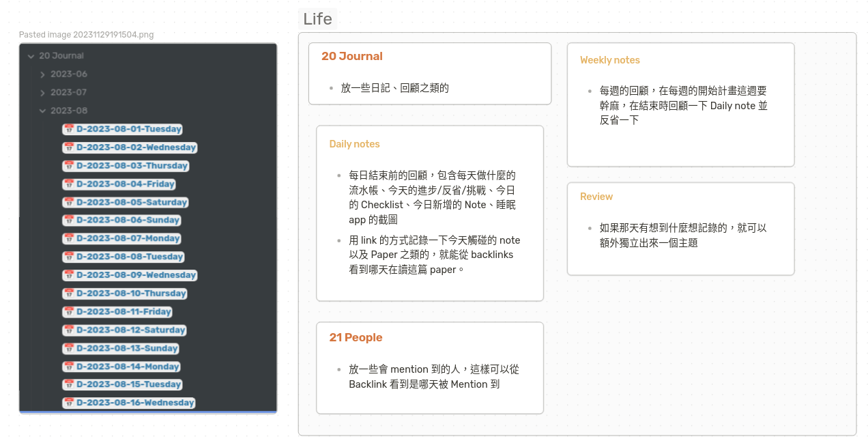Open the D-2023-08-02-Wednesday note

pos(135,147)
